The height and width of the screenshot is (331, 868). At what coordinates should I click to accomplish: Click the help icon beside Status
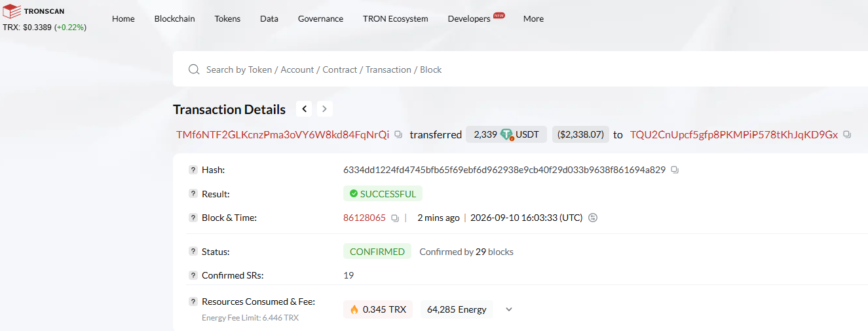click(x=193, y=251)
